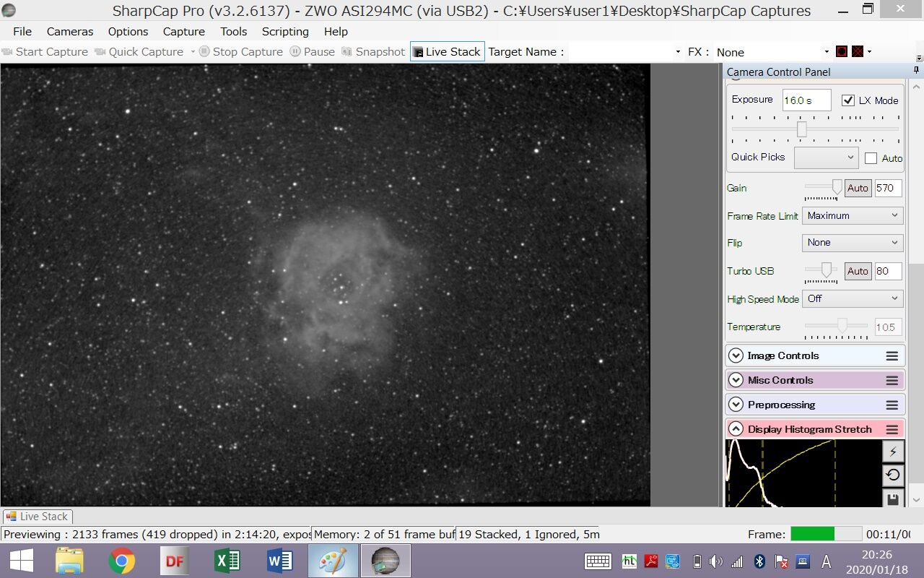
Task: Open the Windows Start menu
Action: [x=21, y=561]
